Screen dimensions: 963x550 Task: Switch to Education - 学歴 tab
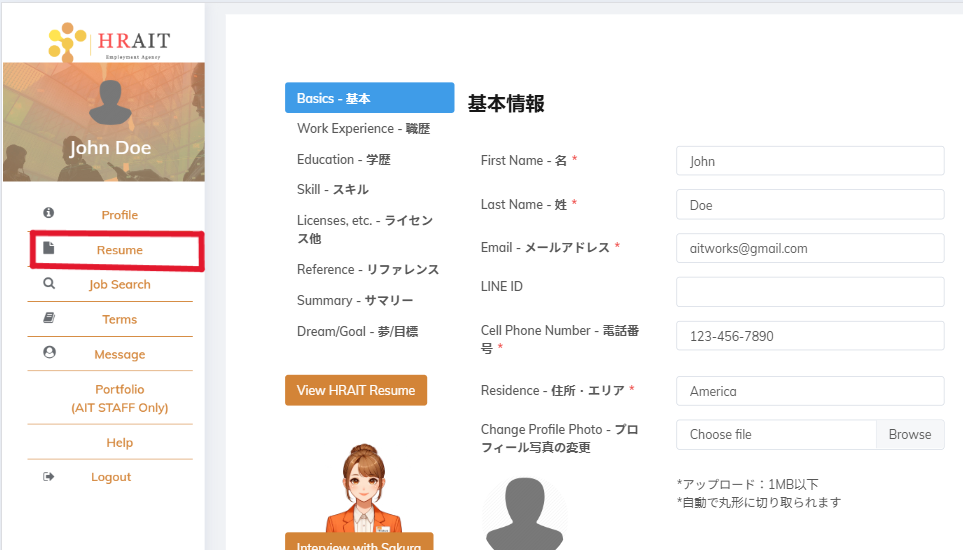point(344,160)
